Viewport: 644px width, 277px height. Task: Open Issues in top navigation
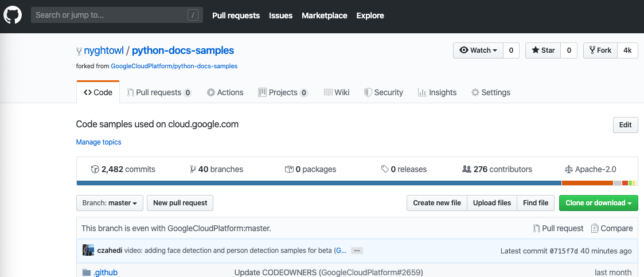click(x=281, y=15)
